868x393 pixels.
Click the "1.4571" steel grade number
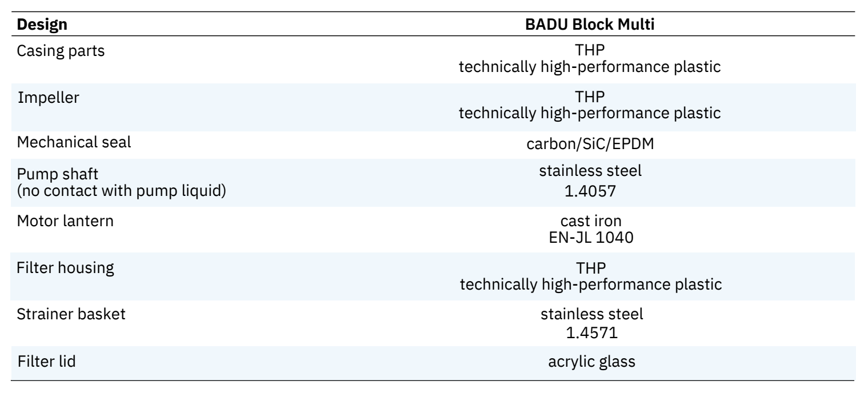(590, 329)
